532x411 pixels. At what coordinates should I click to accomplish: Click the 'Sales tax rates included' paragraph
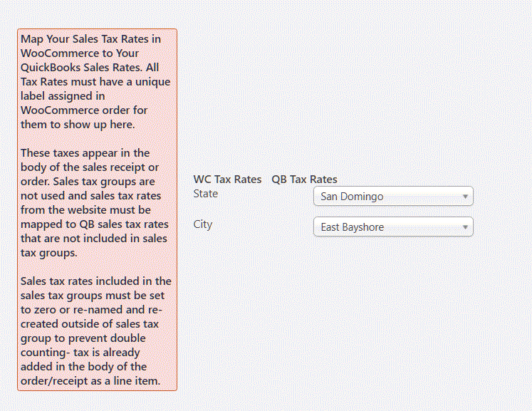96,331
